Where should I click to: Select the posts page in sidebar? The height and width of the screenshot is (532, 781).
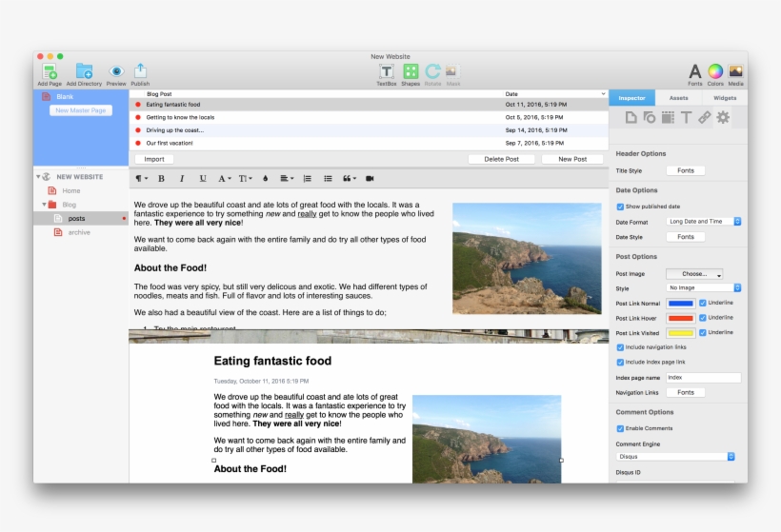click(x=81, y=219)
